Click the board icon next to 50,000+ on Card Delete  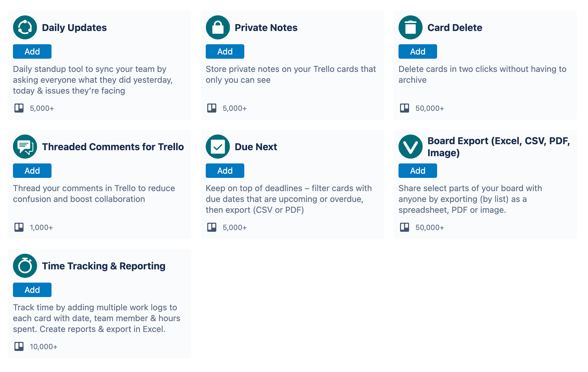coord(404,108)
